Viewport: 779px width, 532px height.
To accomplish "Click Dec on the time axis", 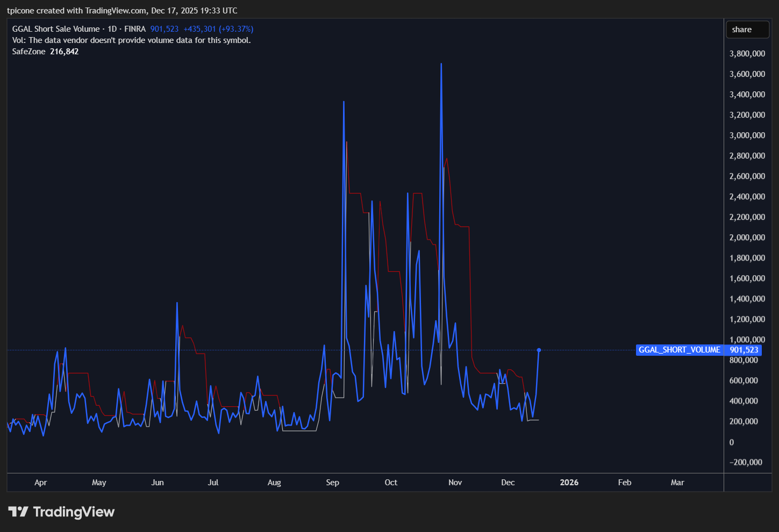I will (508, 482).
